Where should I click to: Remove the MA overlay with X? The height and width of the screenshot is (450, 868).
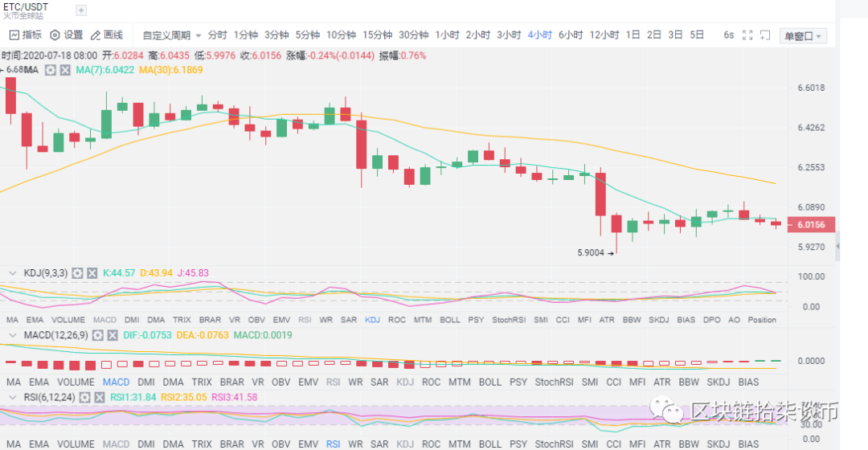(64, 71)
